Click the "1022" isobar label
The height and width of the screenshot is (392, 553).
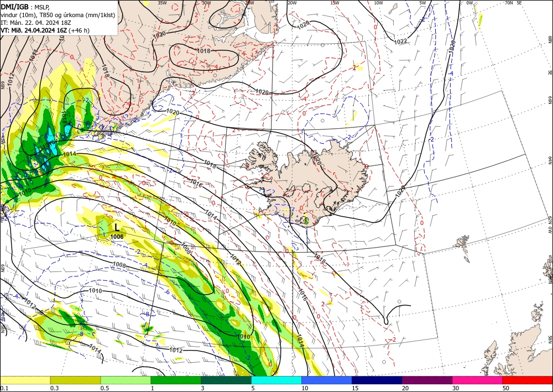(400, 41)
